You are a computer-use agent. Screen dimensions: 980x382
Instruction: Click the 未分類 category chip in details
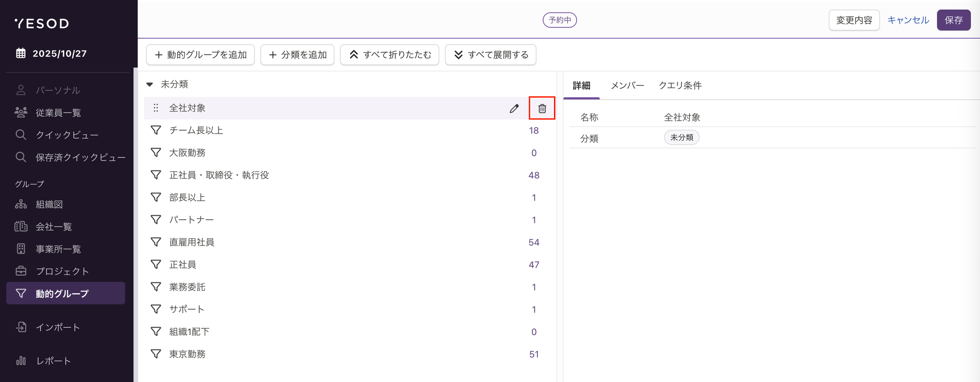click(681, 138)
